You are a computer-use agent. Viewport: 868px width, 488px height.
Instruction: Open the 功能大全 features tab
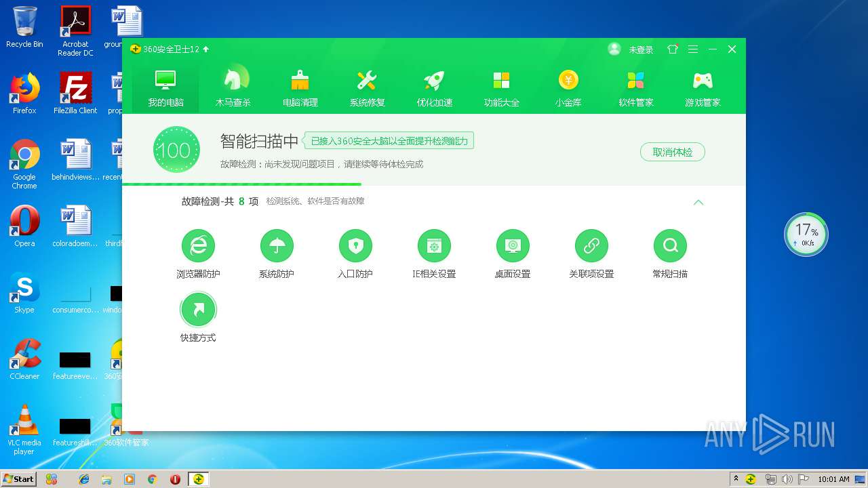pyautogui.click(x=501, y=88)
